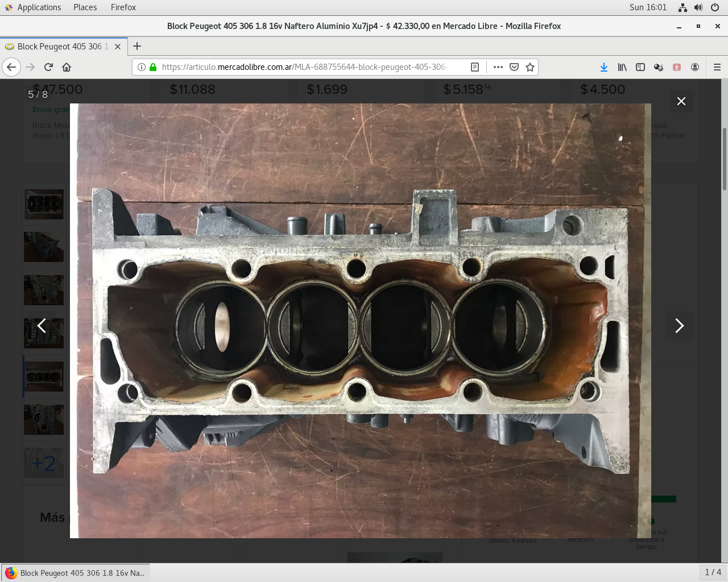
Task: Open the Firefox application menu in top bar
Action: tap(123, 7)
